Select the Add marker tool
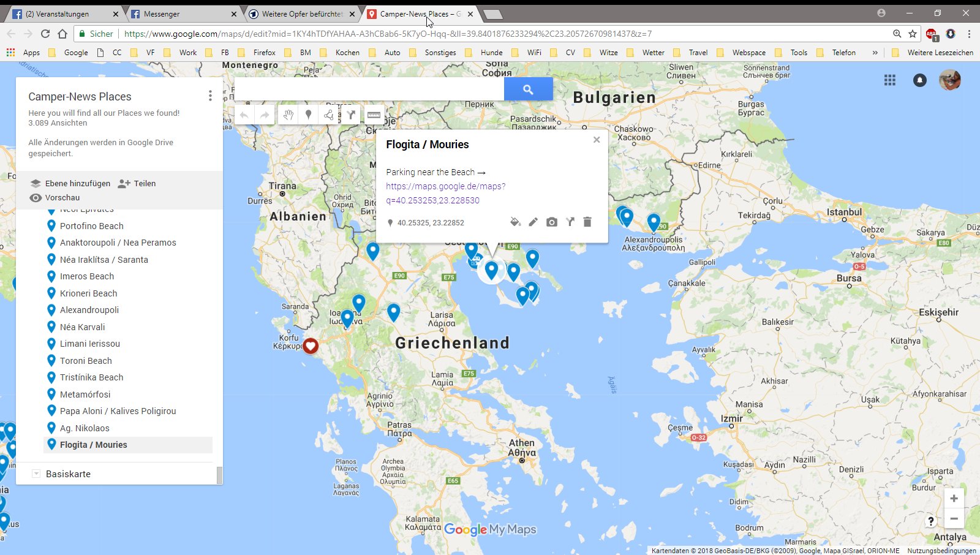 [x=309, y=115]
